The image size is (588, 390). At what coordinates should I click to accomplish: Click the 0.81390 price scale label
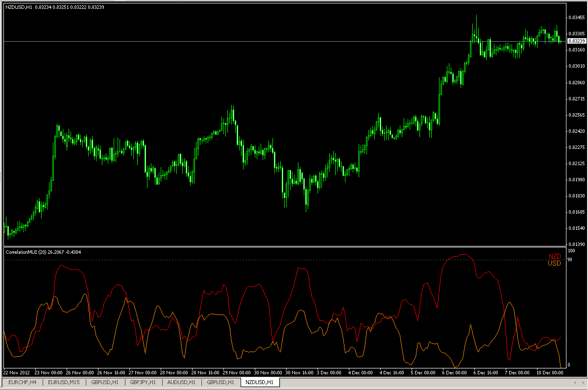(x=576, y=244)
